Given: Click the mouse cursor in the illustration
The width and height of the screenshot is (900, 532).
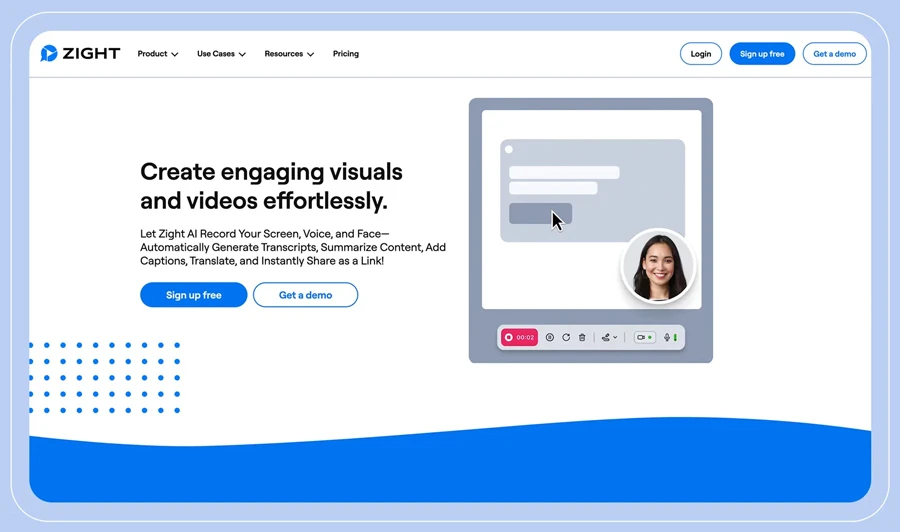Looking at the screenshot, I should (x=557, y=221).
